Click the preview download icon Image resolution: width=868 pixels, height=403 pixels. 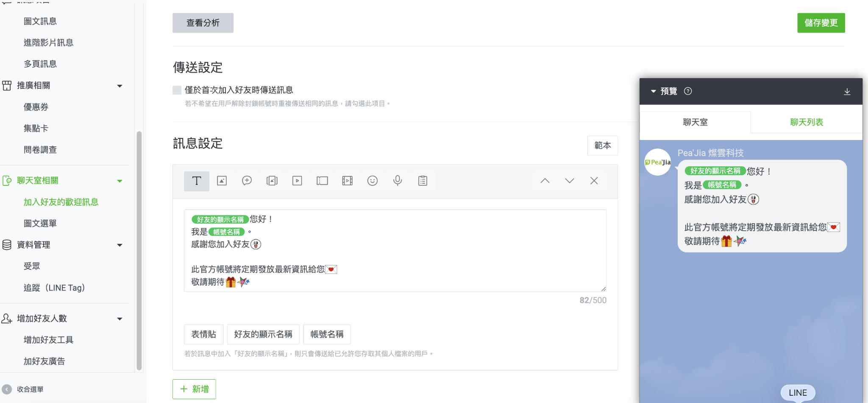[x=847, y=91]
